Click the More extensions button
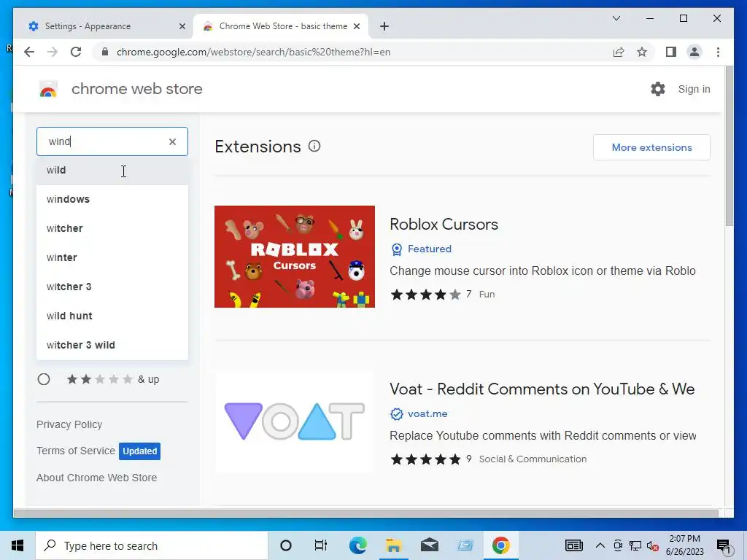This screenshot has width=747, height=560. (651, 147)
